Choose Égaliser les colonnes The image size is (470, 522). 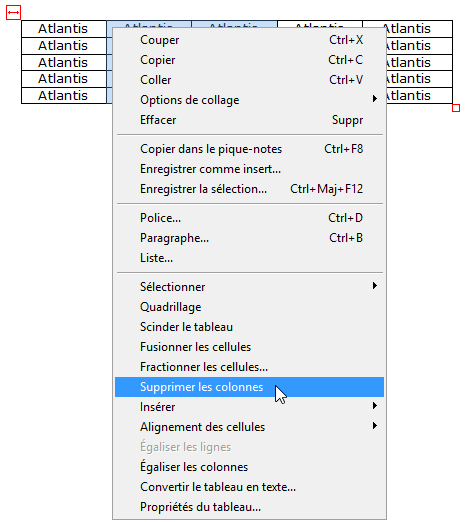coord(249,467)
